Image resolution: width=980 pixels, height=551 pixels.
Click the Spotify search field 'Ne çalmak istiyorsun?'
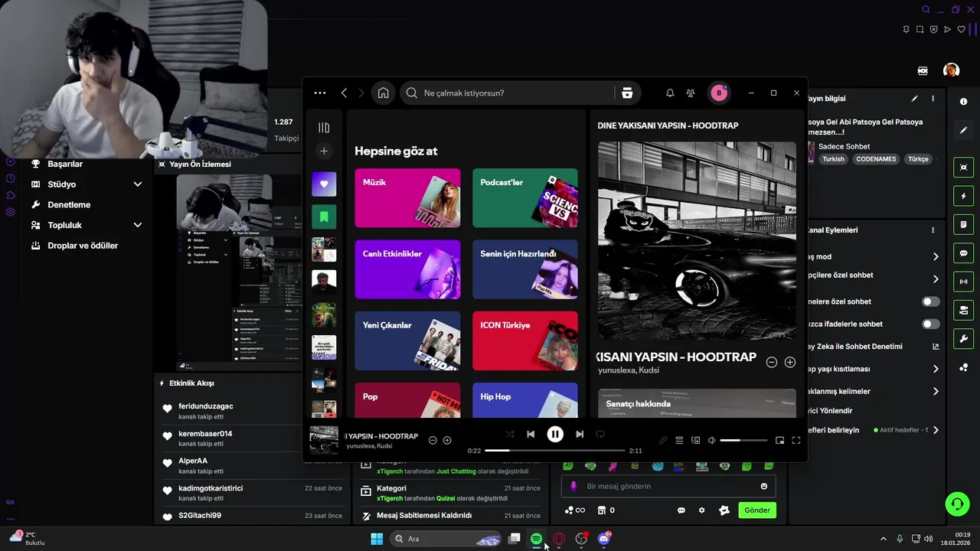509,93
